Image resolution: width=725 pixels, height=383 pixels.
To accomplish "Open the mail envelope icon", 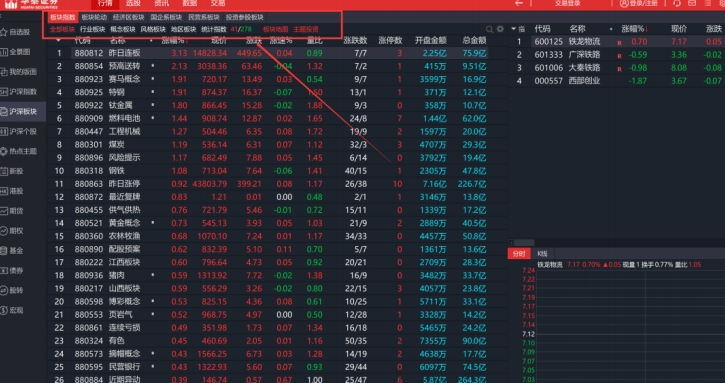I will click(692, 3).
